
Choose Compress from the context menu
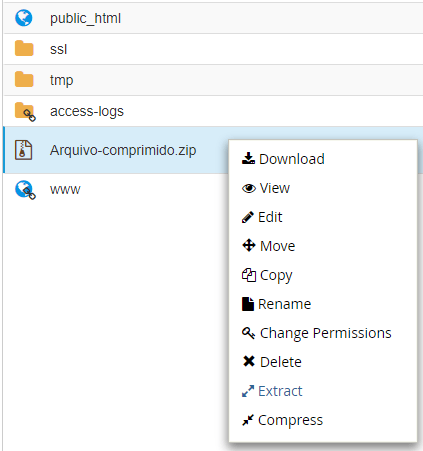pyautogui.click(x=283, y=420)
